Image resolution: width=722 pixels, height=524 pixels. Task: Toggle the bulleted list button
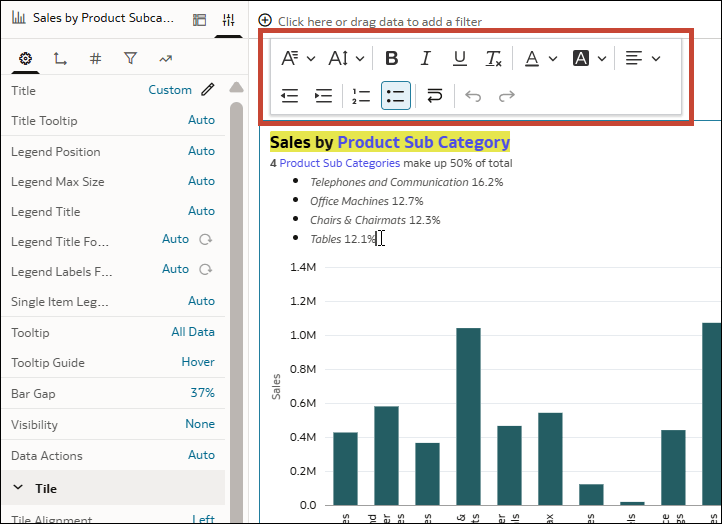[x=396, y=96]
